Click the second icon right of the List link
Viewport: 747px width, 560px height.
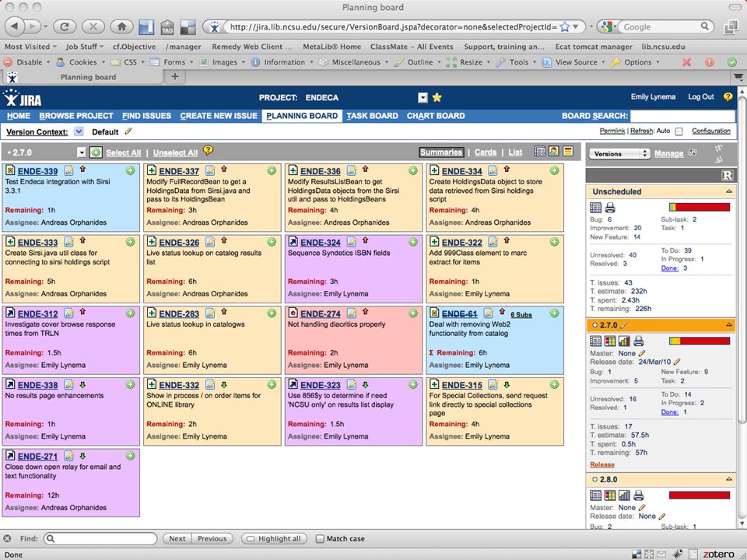[553, 152]
